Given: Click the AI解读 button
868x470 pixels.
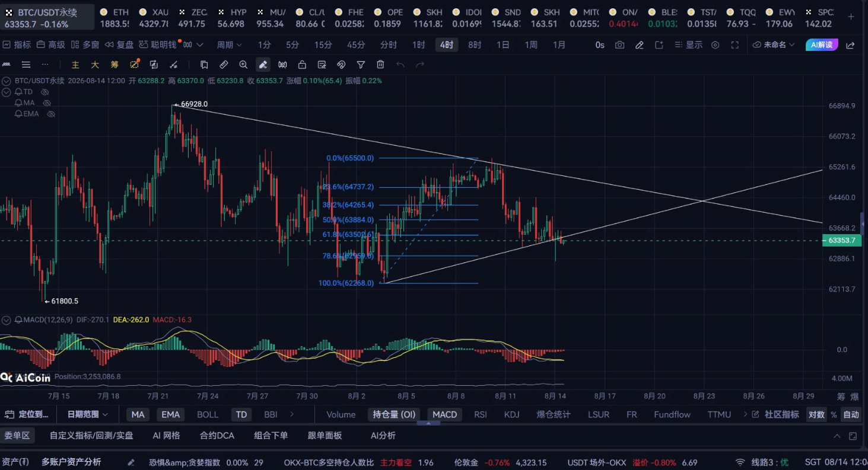Looking at the screenshot, I should (x=822, y=45).
